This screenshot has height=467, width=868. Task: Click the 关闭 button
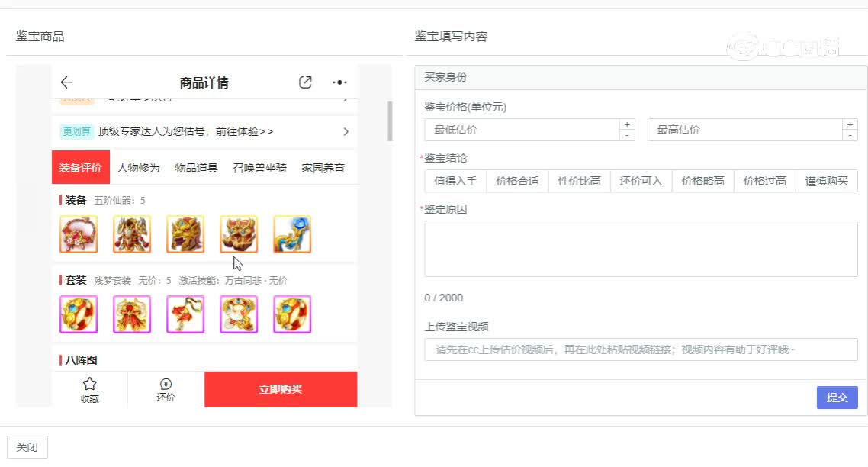click(x=27, y=447)
